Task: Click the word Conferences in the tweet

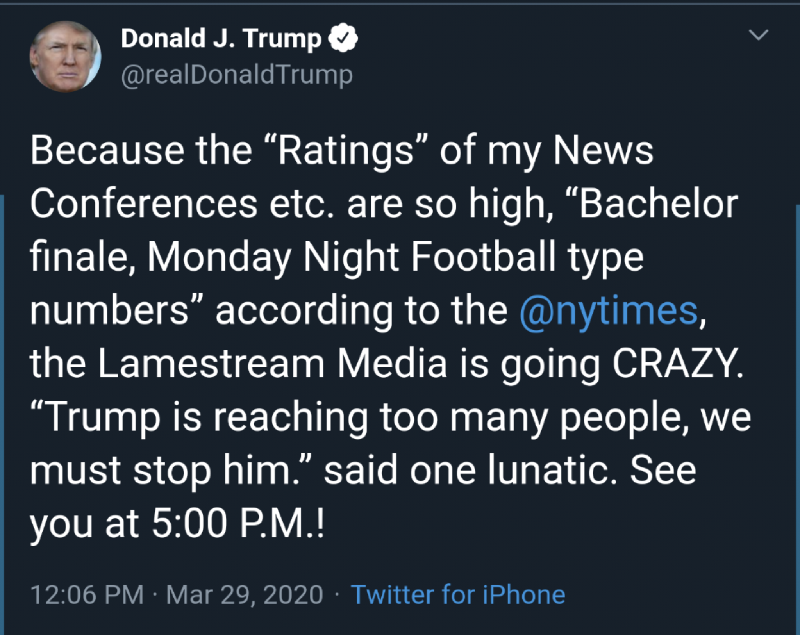Action: click(144, 204)
